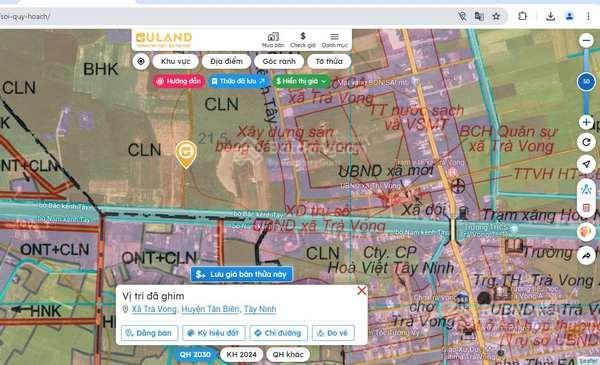Locate my position with the crosshair button

[141, 61]
